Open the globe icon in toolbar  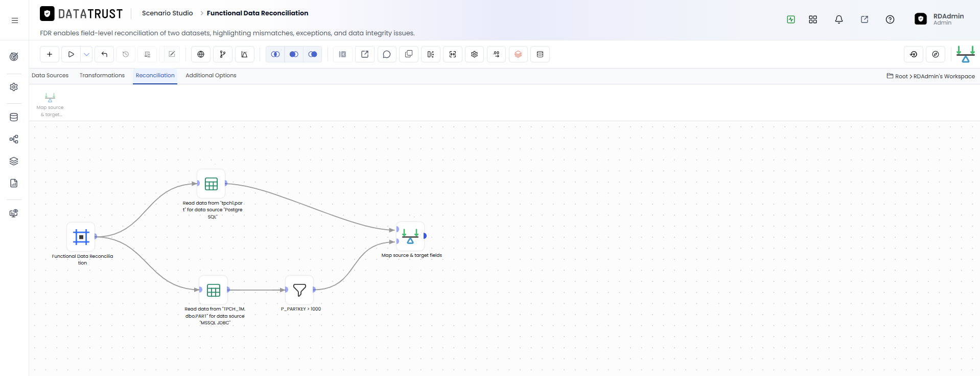click(x=201, y=54)
